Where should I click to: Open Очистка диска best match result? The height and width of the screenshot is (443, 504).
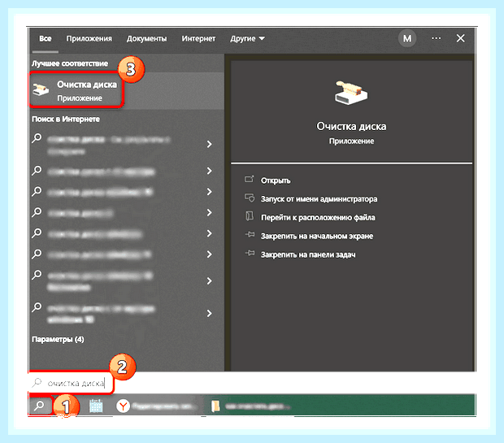[x=127, y=91]
